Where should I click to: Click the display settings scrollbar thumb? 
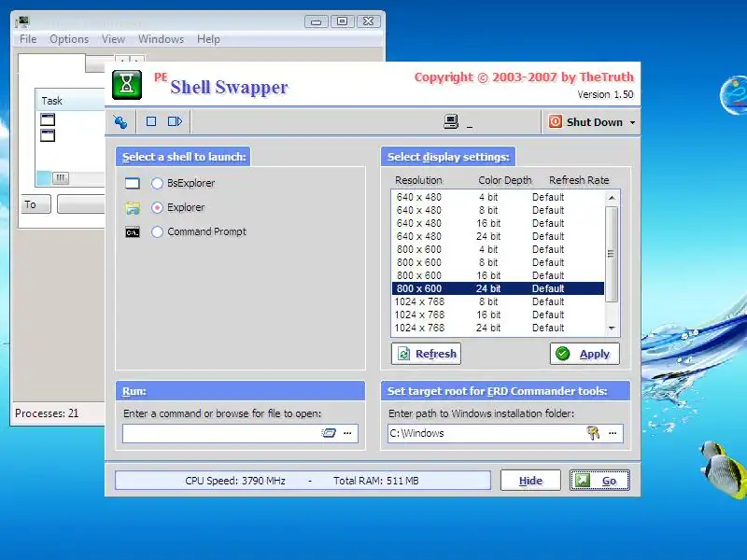(613, 254)
